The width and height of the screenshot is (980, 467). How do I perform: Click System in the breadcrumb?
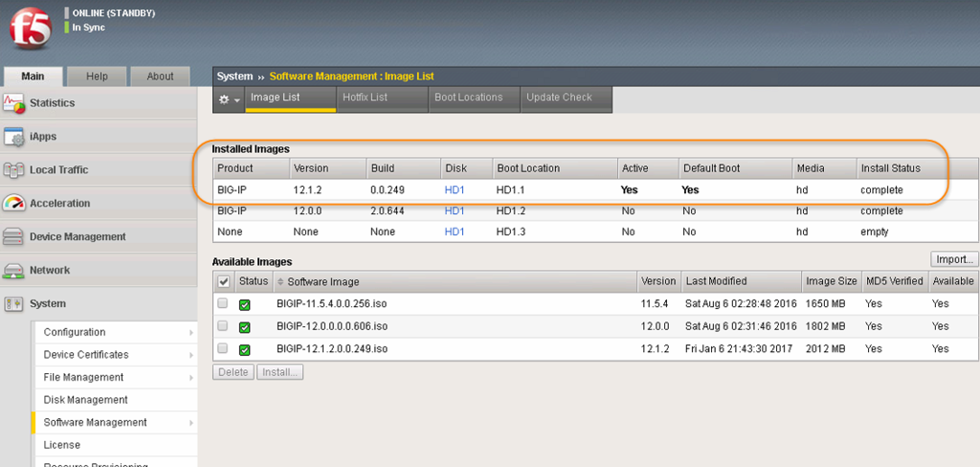[x=235, y=77]
